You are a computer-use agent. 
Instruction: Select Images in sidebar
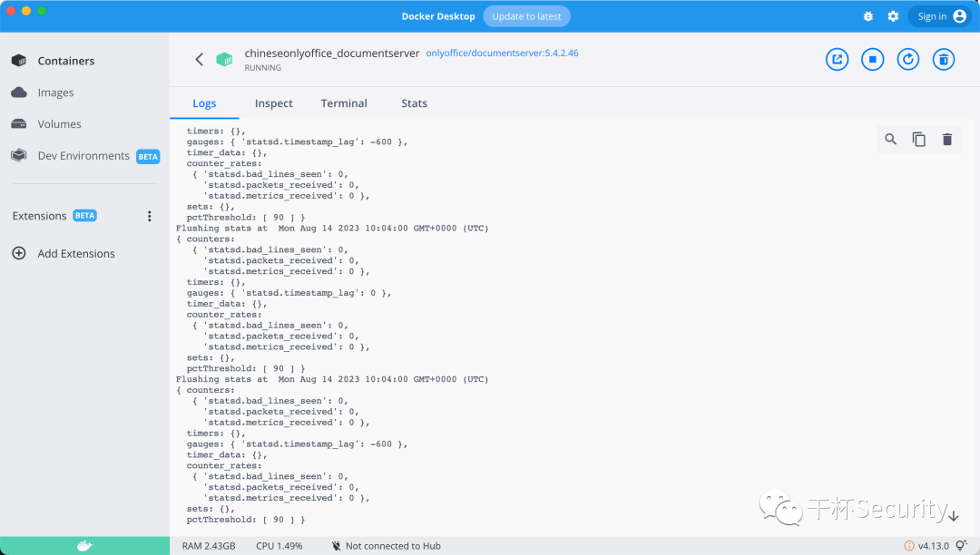(55, 92)
